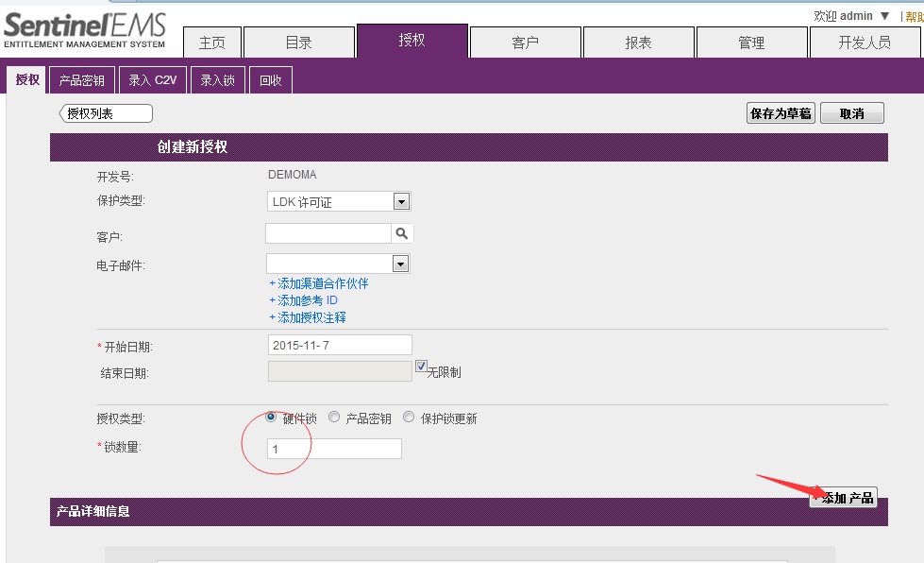Select the 硬件锁 radio button
Screen dimensions: 924x563
click(272, 417)
